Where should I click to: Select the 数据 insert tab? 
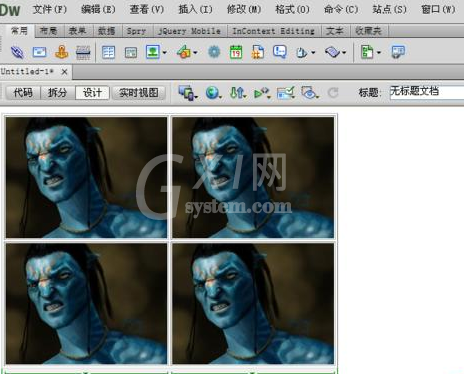[107, 31]
